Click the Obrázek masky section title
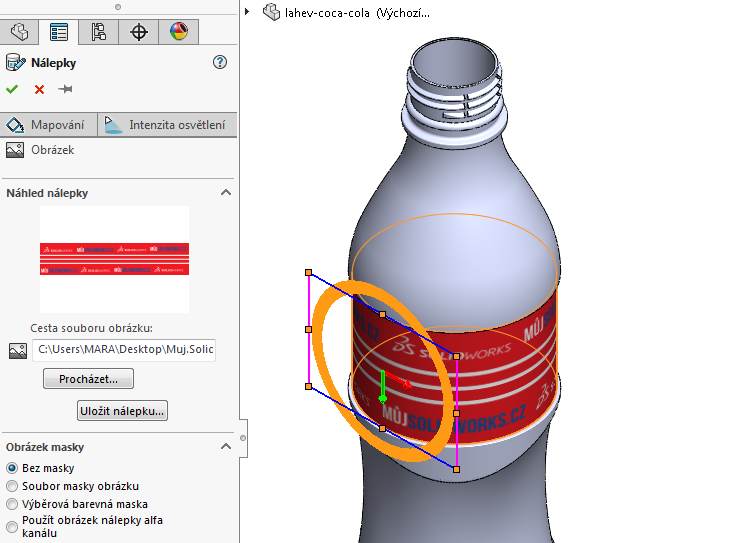 45,447
